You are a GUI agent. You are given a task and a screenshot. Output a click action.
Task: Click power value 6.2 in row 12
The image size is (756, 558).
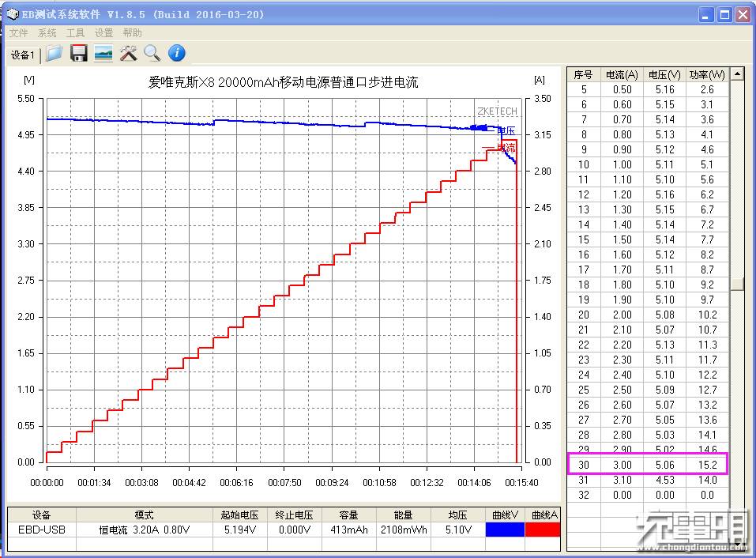(707, 194)
